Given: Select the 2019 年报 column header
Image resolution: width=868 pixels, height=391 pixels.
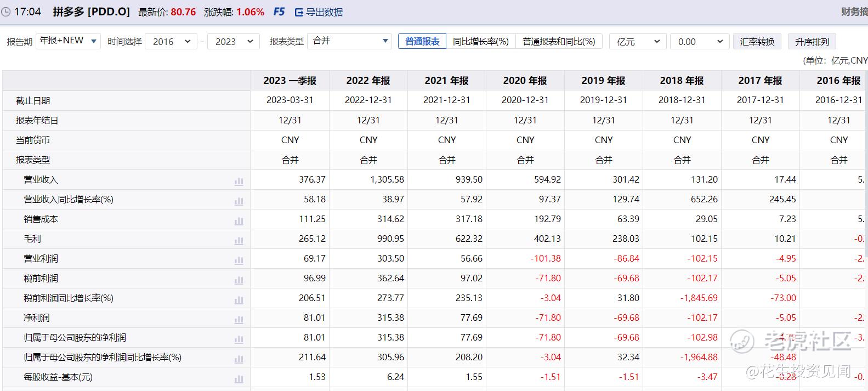Looking at the screenshot, I should coord(604,81).
